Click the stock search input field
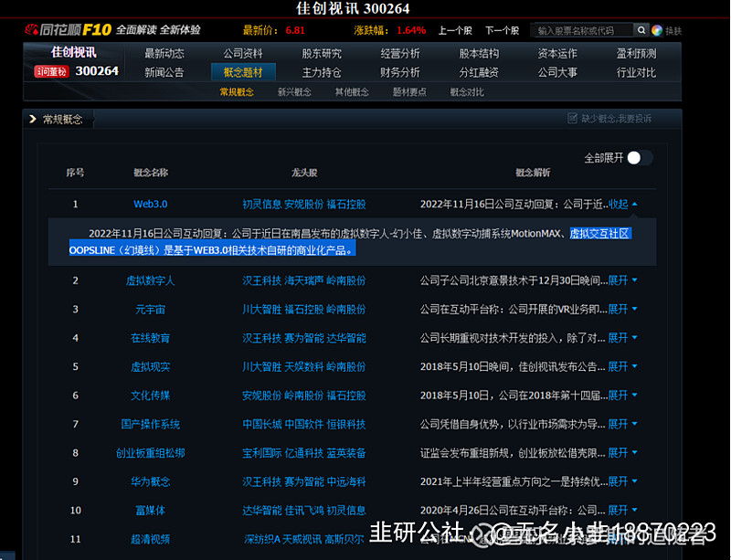The image size is (731, 560). coord(583,30)
